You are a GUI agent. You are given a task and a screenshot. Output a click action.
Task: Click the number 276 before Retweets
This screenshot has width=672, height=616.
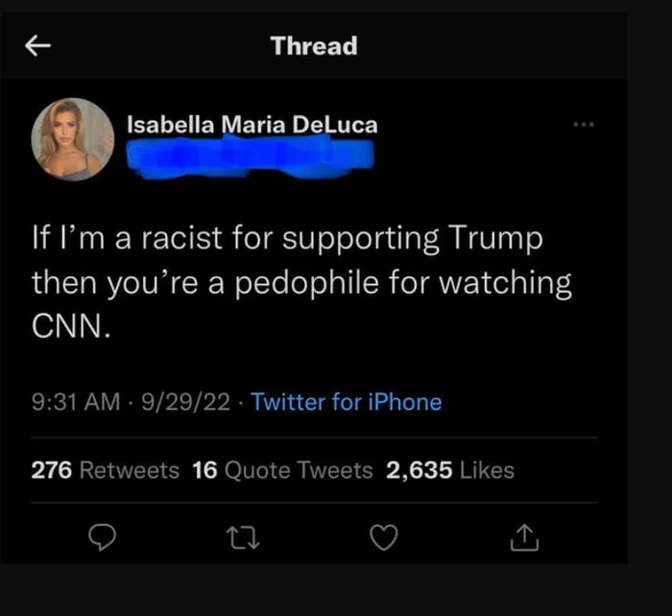click(53, 470)
